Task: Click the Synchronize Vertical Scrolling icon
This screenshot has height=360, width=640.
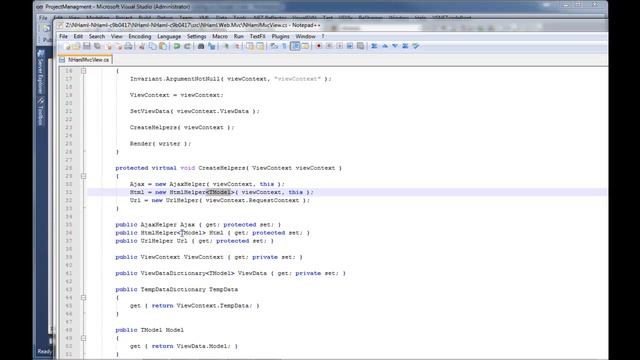Action: point(250,46)
